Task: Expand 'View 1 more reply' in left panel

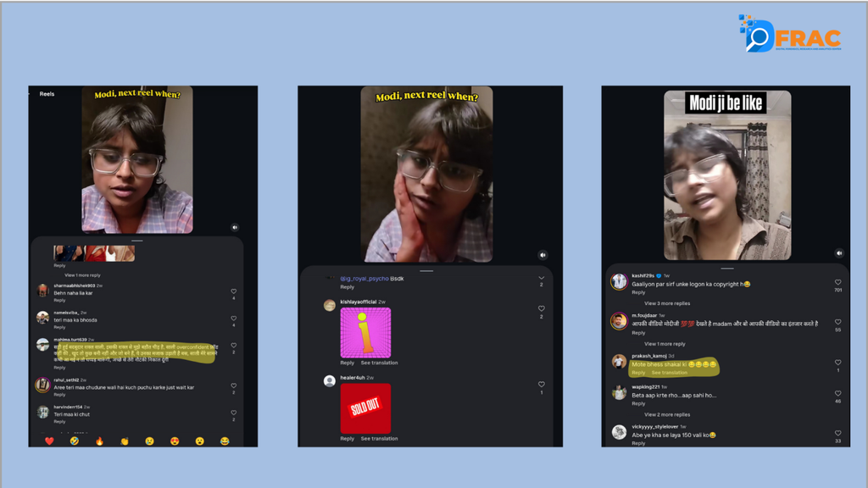Action: coord(82,275)
